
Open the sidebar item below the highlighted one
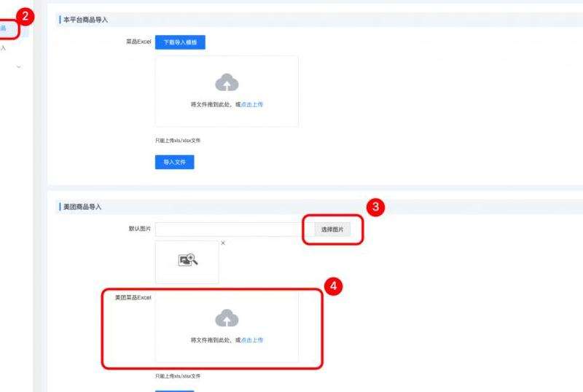point(4,48)
